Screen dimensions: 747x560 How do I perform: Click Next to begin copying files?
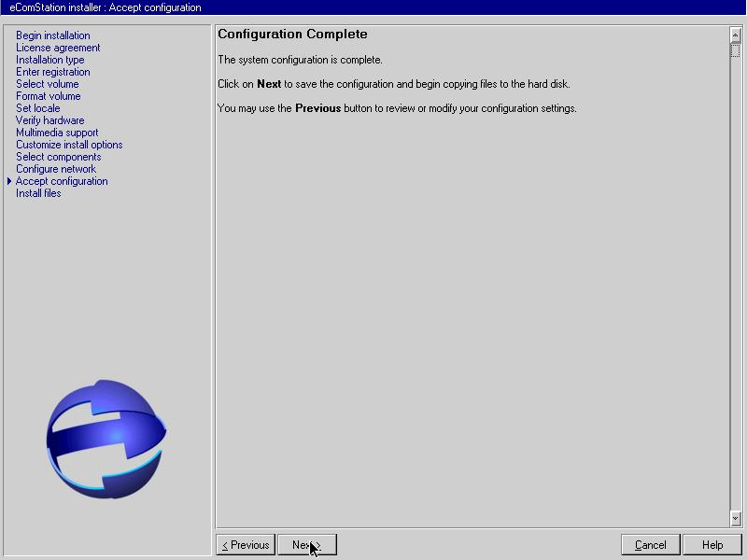point(307,545)
